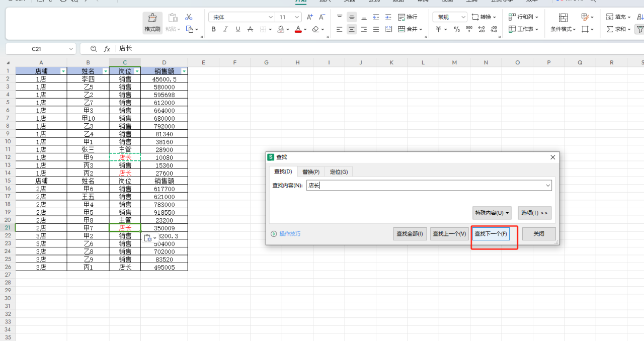Open the Rows and Columns (行和列) menu
Viewport: 644px width, 341px height.
coord(523,17)
